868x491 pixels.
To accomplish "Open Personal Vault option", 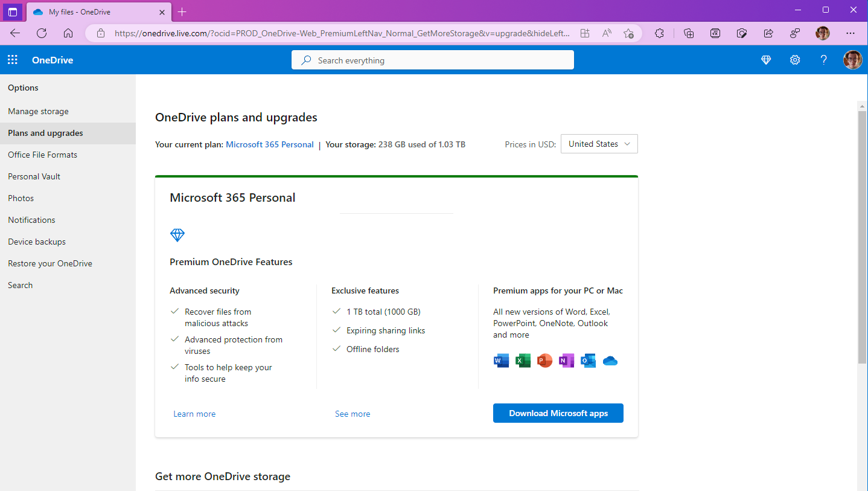I will (68, 176).
